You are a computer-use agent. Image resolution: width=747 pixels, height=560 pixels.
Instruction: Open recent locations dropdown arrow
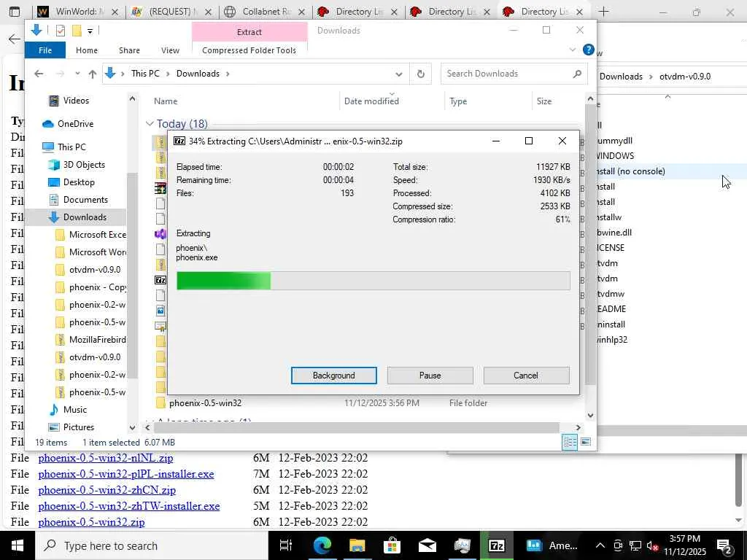coord(77,74)
